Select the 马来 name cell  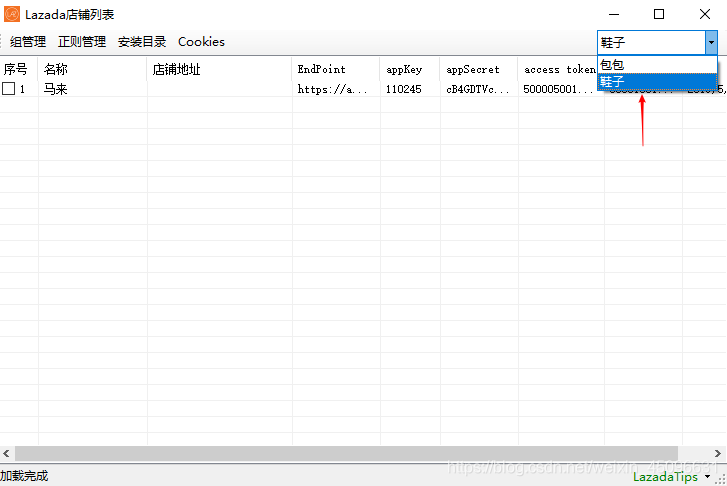point(92,89)
